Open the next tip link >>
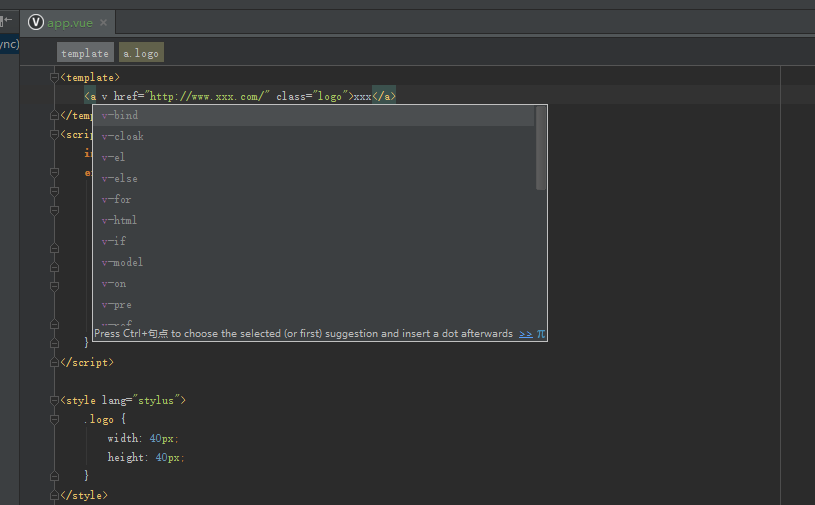Screen dimensions: 815x505 tap(525, 334)
